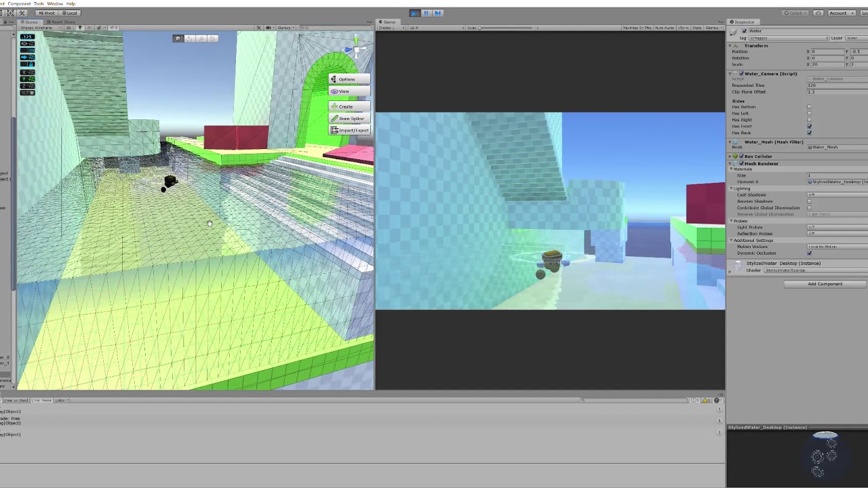The height and width of the screenshot is (488, 868).
Task: Select the object mode cube icon
Action: pyautogui.click(x=178, y=38)
